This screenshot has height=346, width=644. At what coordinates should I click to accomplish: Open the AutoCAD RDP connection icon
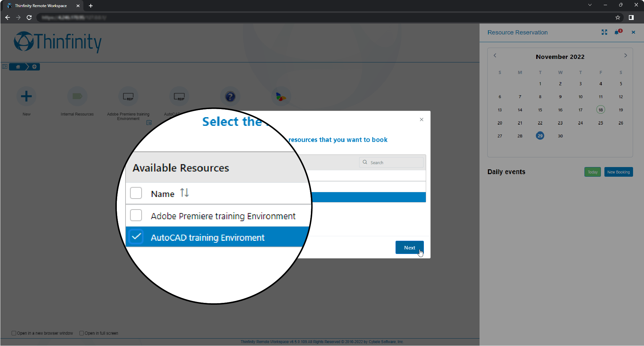click(179, 96)
